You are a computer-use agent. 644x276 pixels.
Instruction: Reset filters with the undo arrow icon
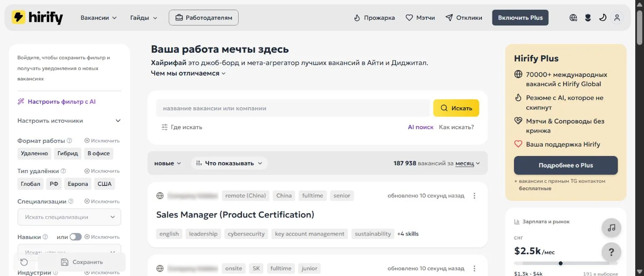click(x=24, y=262)
